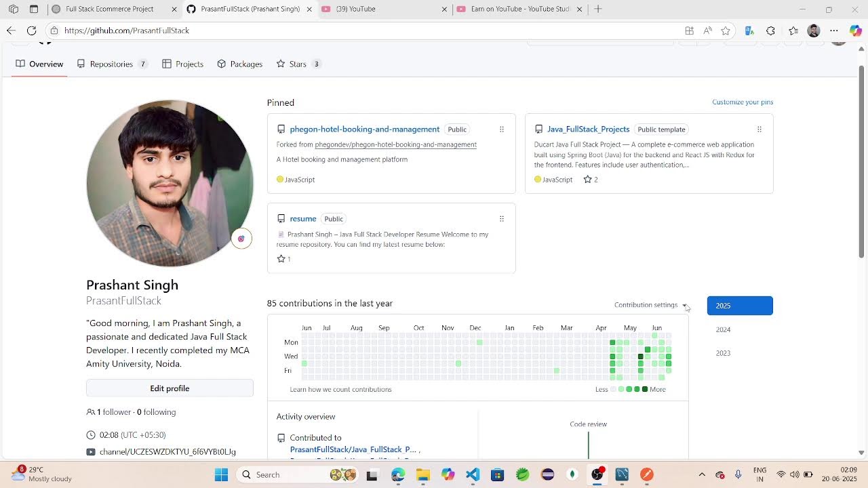This screenshot has height=488, width=868.
Task: Open Java_FullStack_Projects repository link
Action: 589,129
